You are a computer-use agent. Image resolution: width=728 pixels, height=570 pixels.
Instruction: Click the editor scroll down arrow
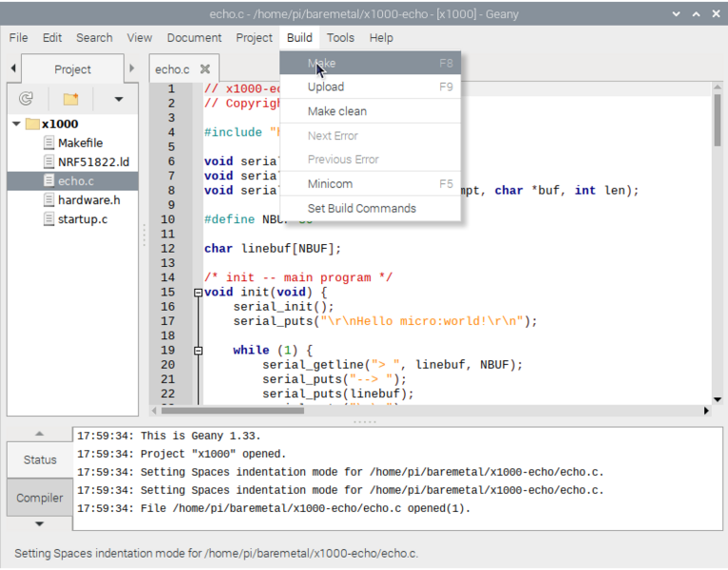[718, 400]
